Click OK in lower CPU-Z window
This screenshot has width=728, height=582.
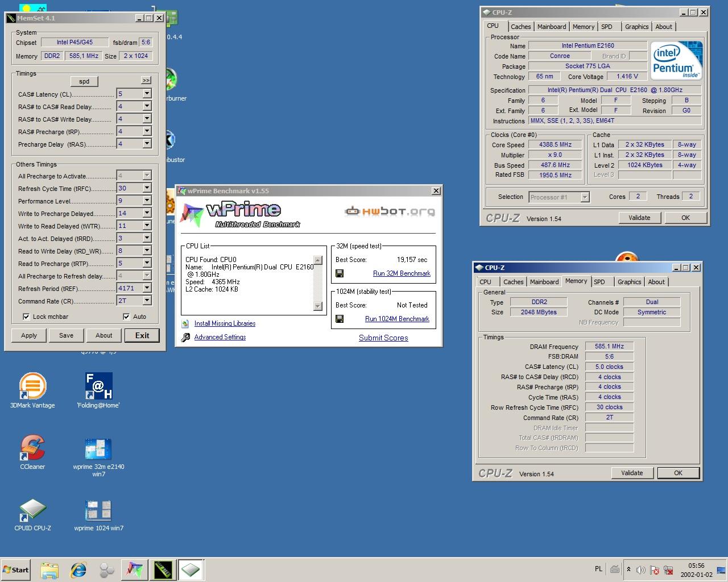click(x=678, y=473)
